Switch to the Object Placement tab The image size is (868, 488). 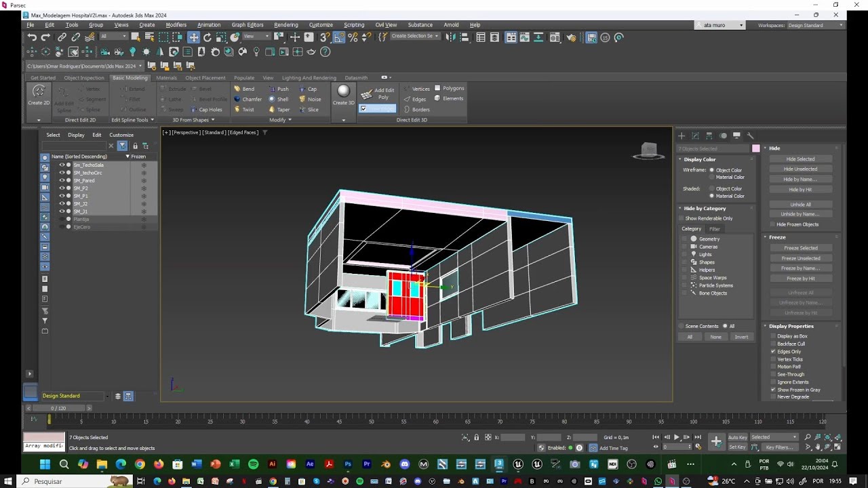(x=205, y=78)
